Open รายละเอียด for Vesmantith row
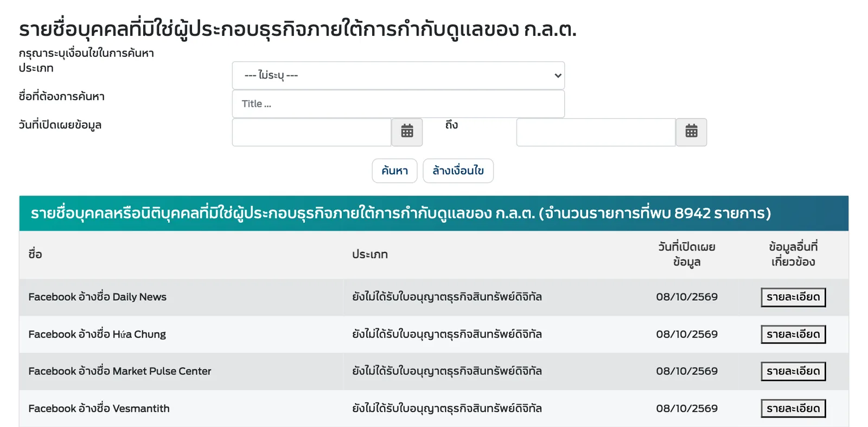 793,409
